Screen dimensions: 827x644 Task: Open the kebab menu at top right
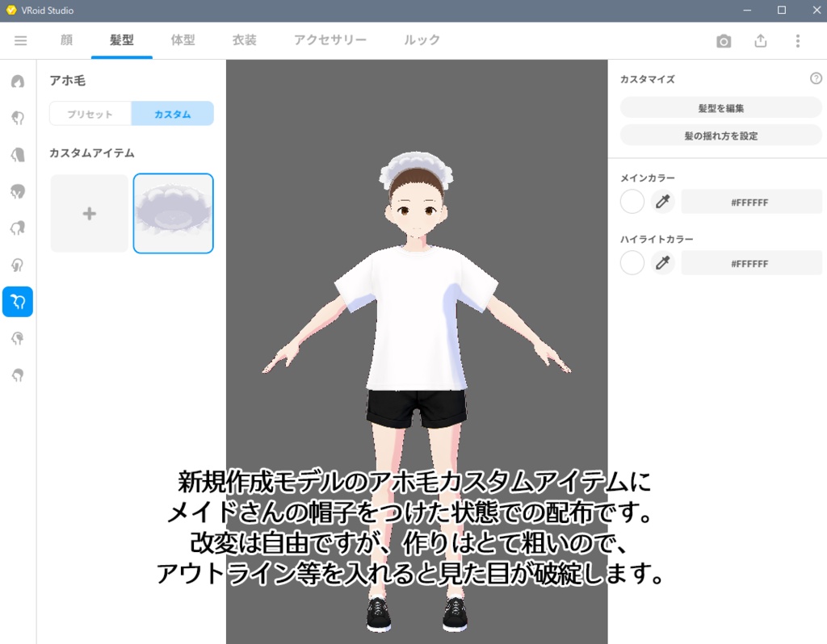(x=797, y=40)
